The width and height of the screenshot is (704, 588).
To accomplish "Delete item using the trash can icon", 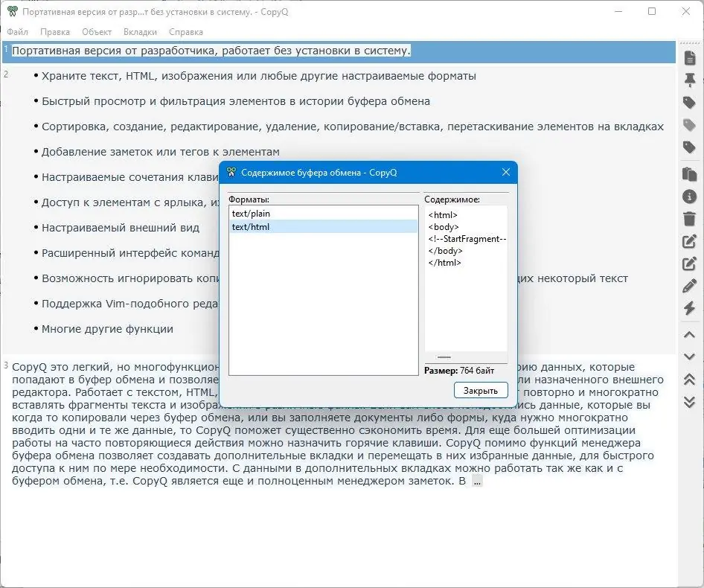I will click(x=690, y=219).
